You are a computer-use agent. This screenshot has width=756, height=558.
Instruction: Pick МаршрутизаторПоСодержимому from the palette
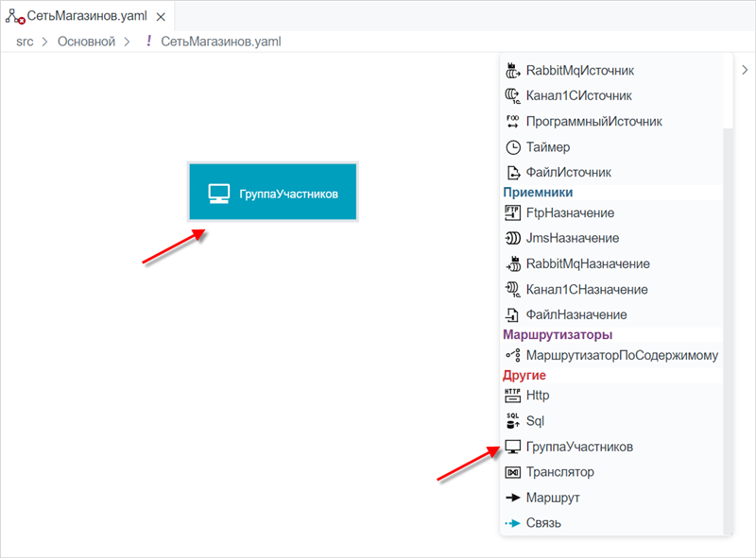point(611,355)
